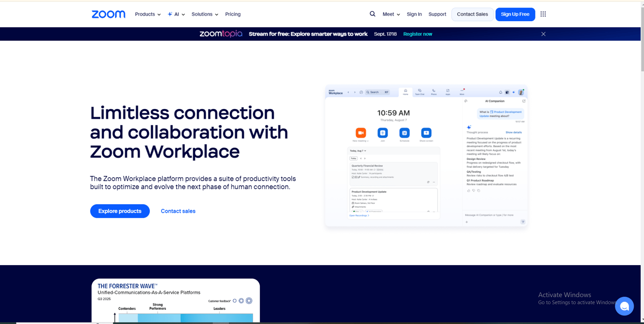Click the AI sparkle icon in navigation
The height and width of the screenshot is (324, 644).
(x=170, y=14)
